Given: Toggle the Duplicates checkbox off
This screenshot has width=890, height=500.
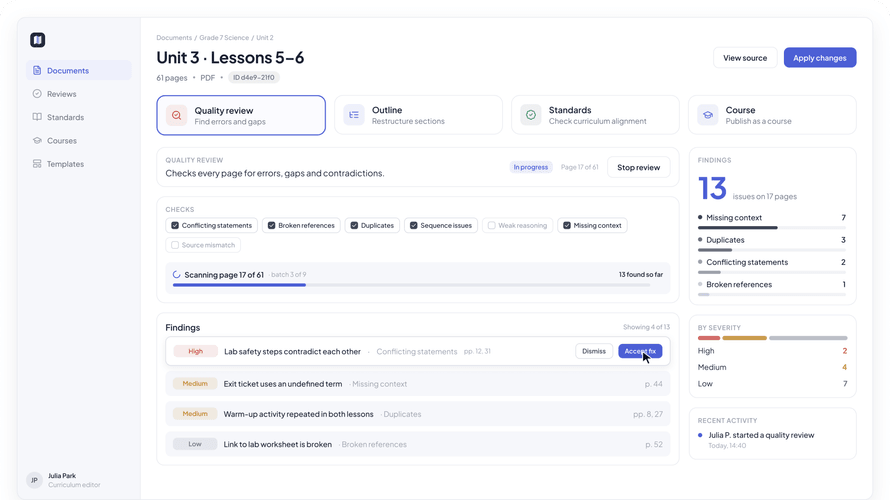Looking at the screenshot, I should click(354, 225).
